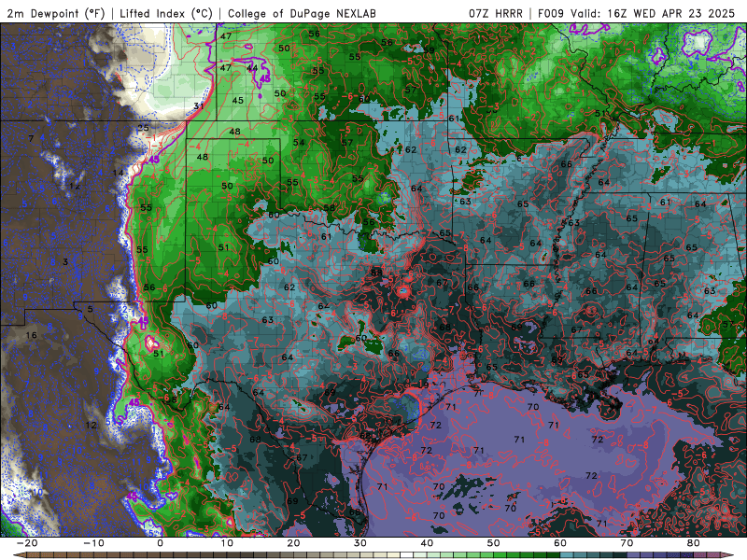747x560 pixels.
Task: Click the 60 label on the color scale
Action: pyautogui.click(x=560, y=543)
